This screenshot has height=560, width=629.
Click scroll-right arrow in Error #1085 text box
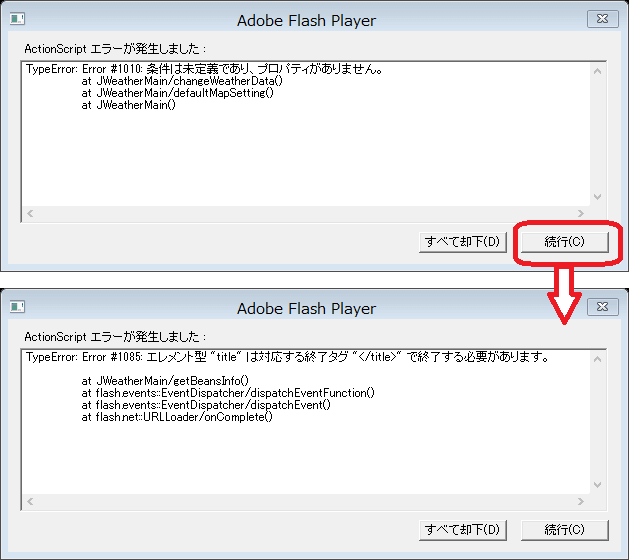pyautogui.click(x=580, y=501)
